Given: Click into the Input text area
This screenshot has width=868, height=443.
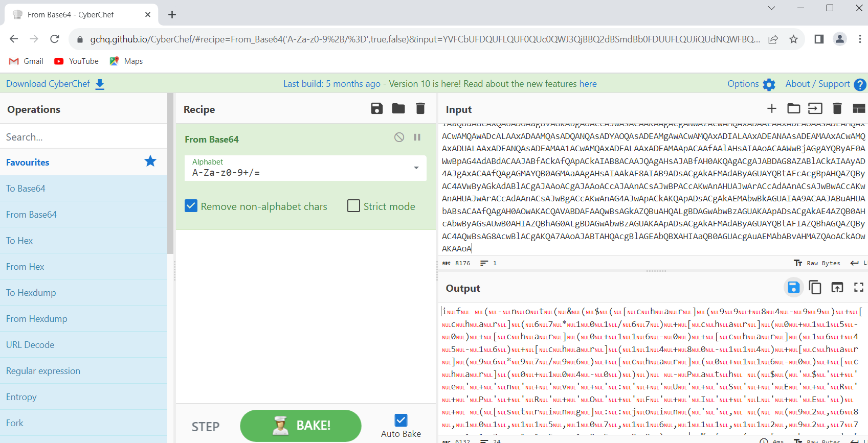Looking at the screenshot, I should [653, 188].
